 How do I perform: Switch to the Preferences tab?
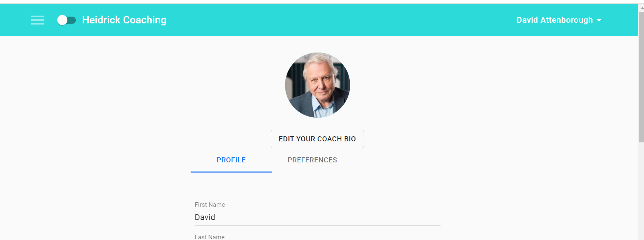tap(312, 160)
